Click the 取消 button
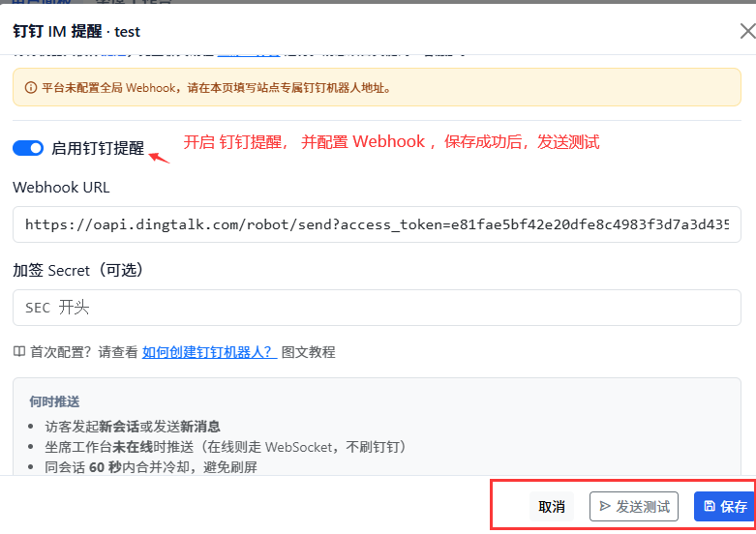Image resolution: width=756 pixels, height=534 pixels. (552, 507)
